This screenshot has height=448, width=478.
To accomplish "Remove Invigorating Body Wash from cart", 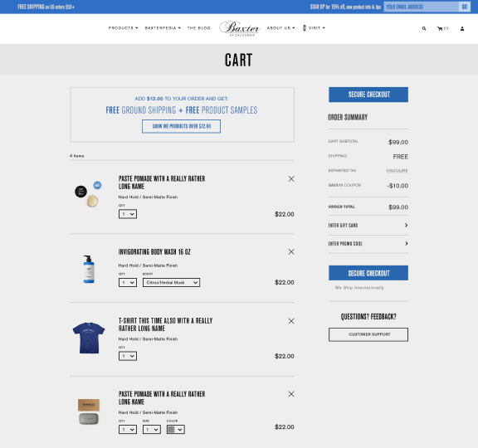I will tap(291, 251).
